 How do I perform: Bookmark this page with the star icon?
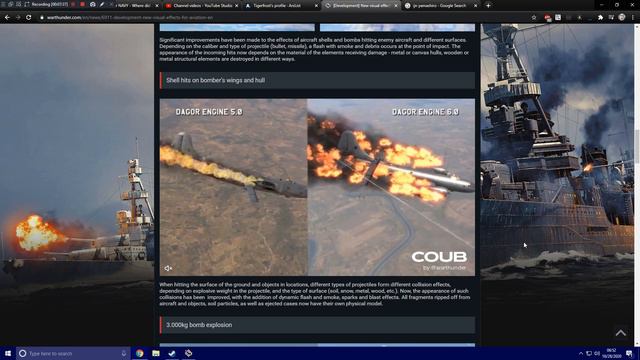(534, 18)
